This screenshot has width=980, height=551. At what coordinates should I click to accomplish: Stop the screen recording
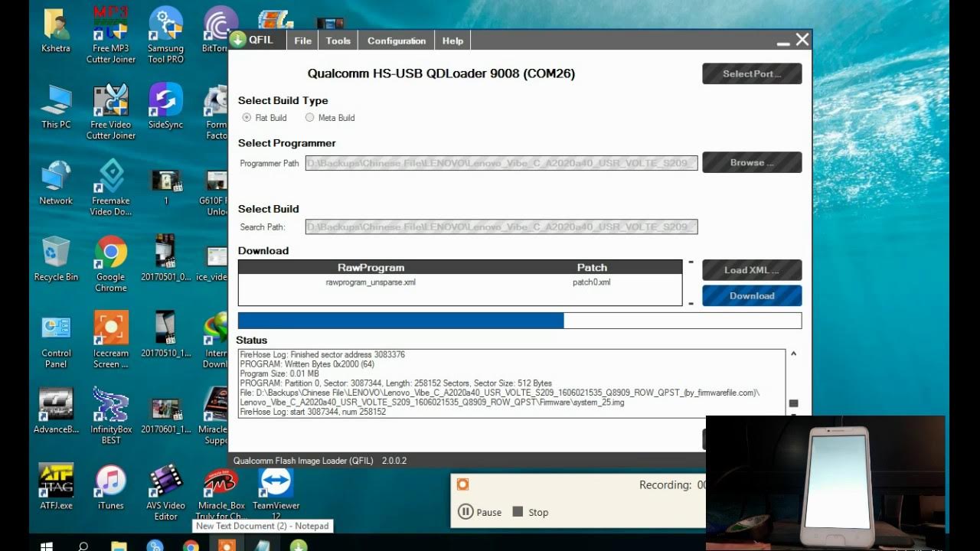click(x=530, y=512)
